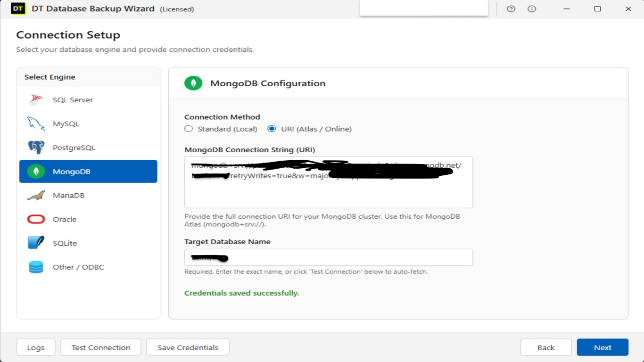This screenshot has height=362, width=644.
Task: Click the 'DT Database Backup Wizard' window title
Action: pyautogui.click(x=93, y=8)
